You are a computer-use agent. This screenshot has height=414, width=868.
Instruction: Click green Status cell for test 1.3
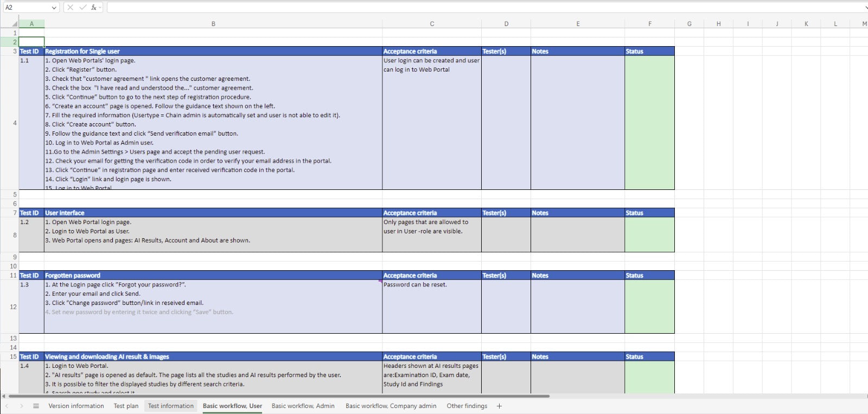tap(650, 307)
